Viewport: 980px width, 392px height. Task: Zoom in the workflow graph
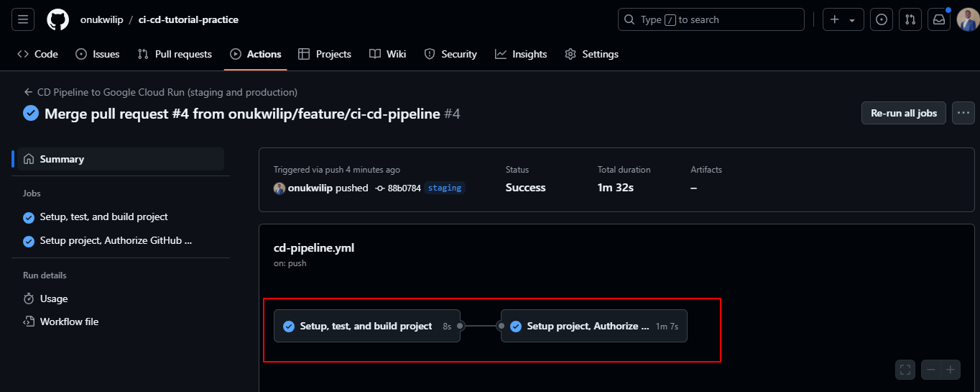click(x=951, y=370)
